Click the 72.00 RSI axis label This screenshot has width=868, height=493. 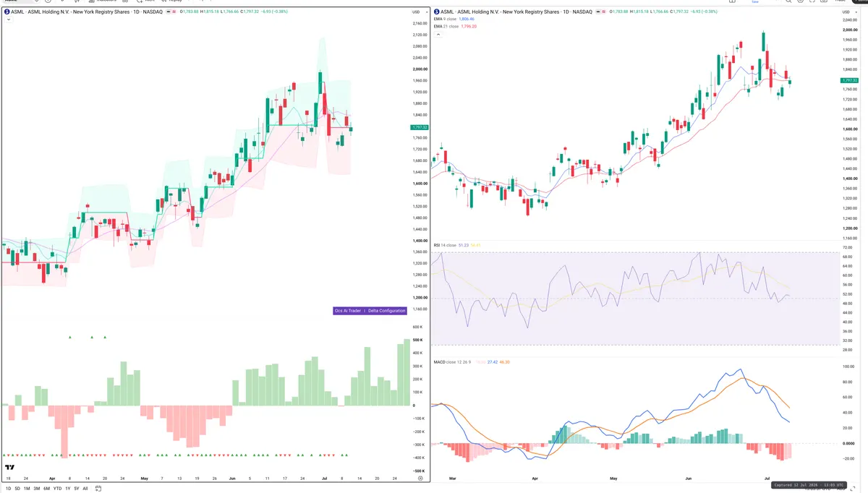(x=848, y=247)
